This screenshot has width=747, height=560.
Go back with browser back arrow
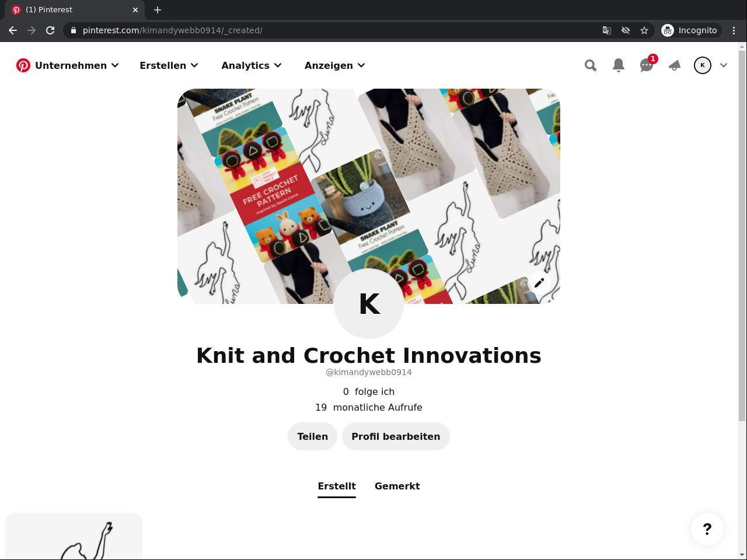pos(13,30)
